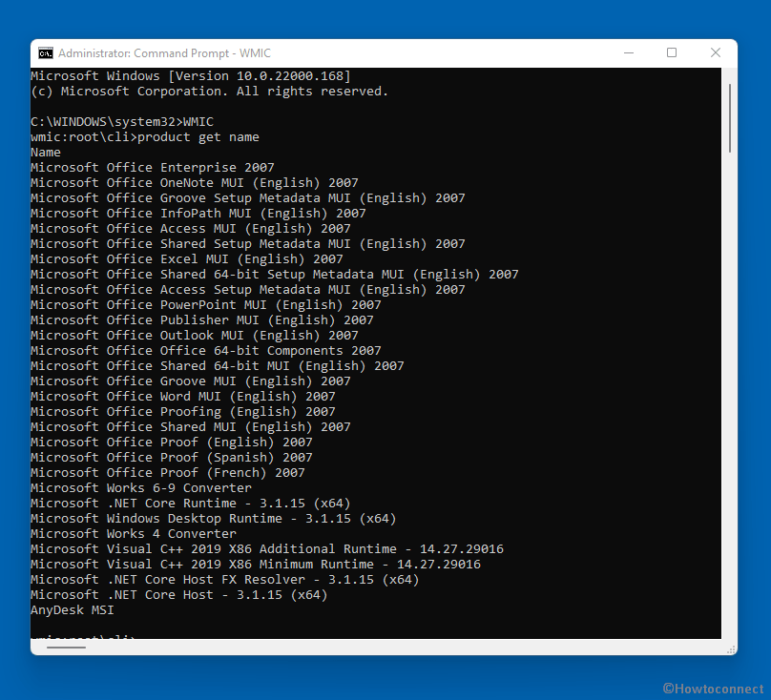The width and height of the screenshot is (771, 700).
Task: Select 'Microsoft .NET Core Host FX Resolver' line
Action: (x=224, y=579)
